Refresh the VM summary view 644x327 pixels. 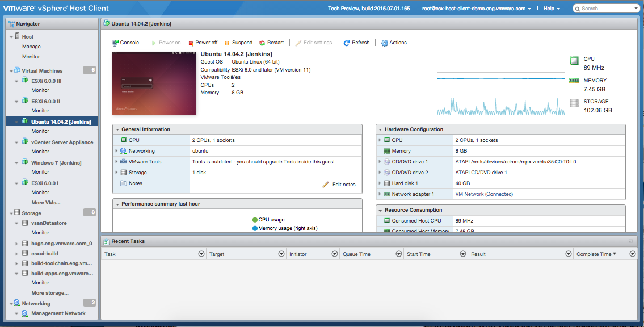click(x=356, y=43)
